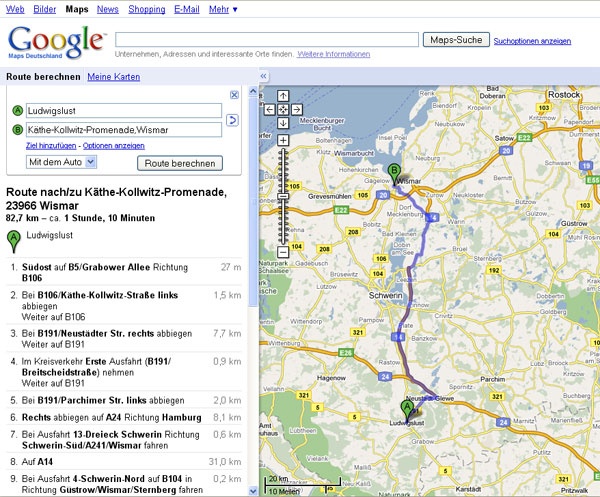
Task: Click the green marker B on the map
Action: pos(394,174)
